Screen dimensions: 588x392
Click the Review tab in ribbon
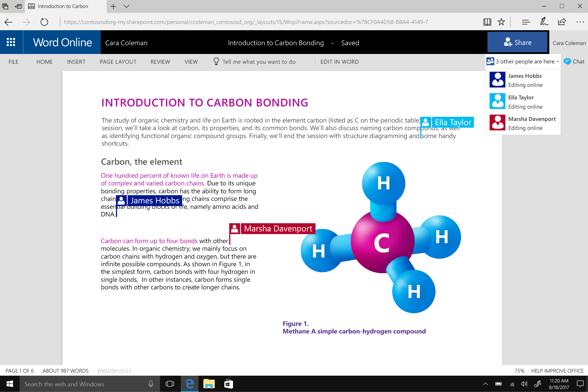coord(161,61)
